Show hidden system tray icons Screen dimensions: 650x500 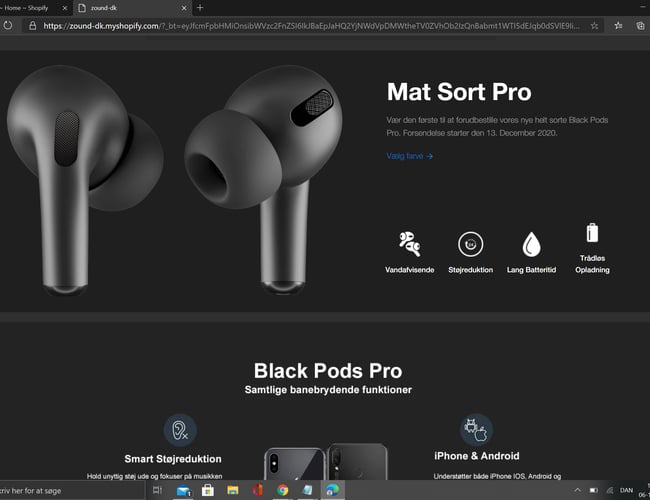click(576, 491)
